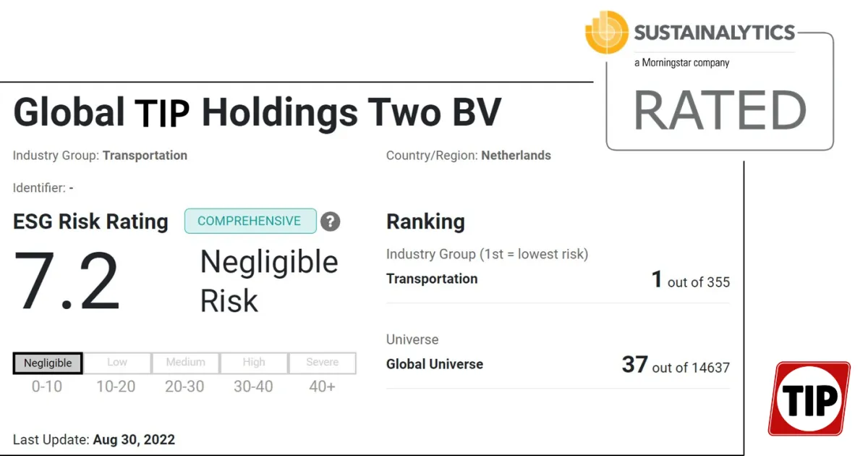
Task: Click the Transportation ranking row
Action: coord(557,279)
